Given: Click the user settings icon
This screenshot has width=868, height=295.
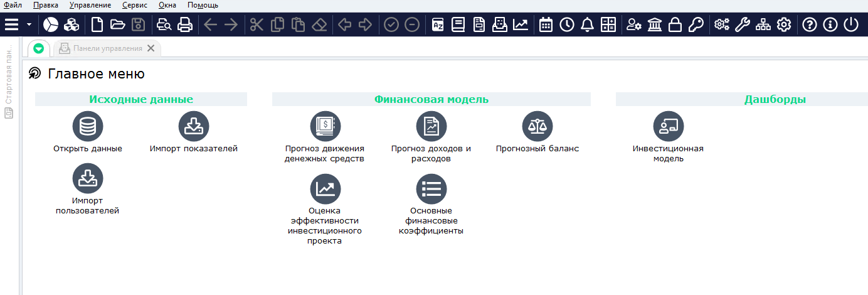Looking at the screenshot, I should pyautogui.click(x=634, y=24).
